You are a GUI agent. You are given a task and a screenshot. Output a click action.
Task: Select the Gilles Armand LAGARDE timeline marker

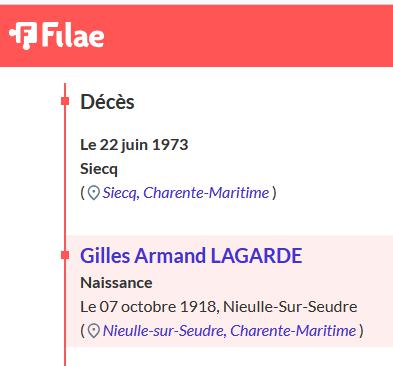pos(65,255)
